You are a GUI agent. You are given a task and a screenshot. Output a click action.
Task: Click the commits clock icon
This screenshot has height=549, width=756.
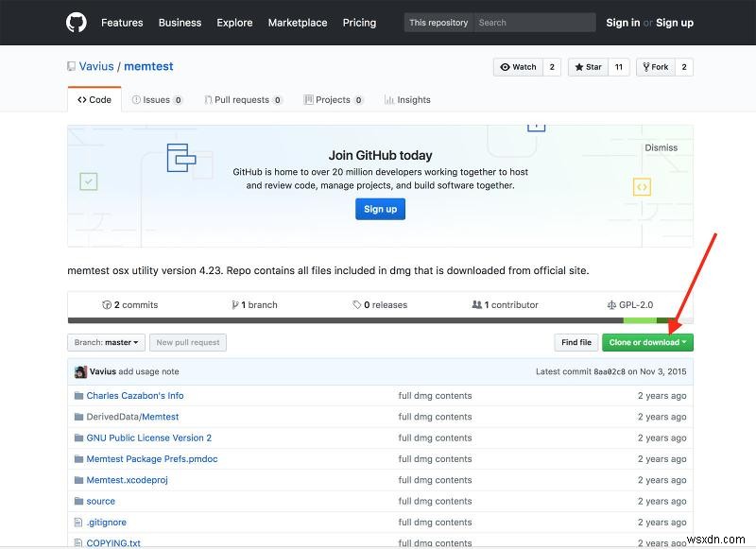pyautogui.click(x=107, y=305)
